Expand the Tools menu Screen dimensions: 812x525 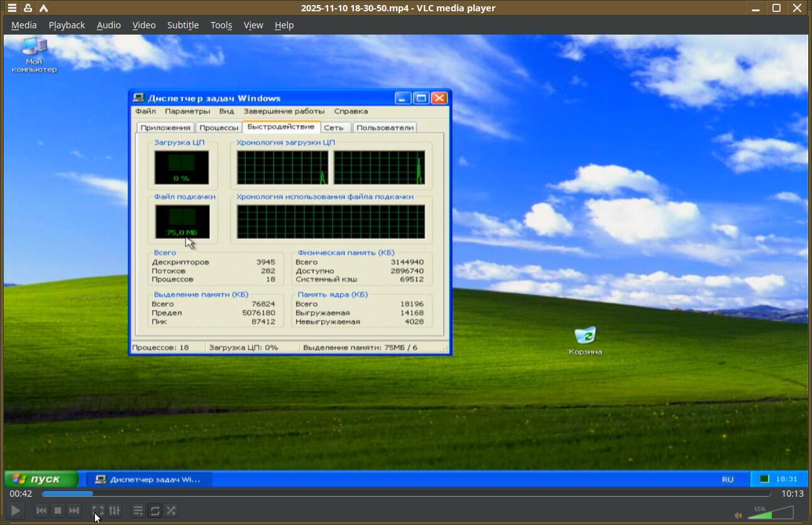click(221, 25)
